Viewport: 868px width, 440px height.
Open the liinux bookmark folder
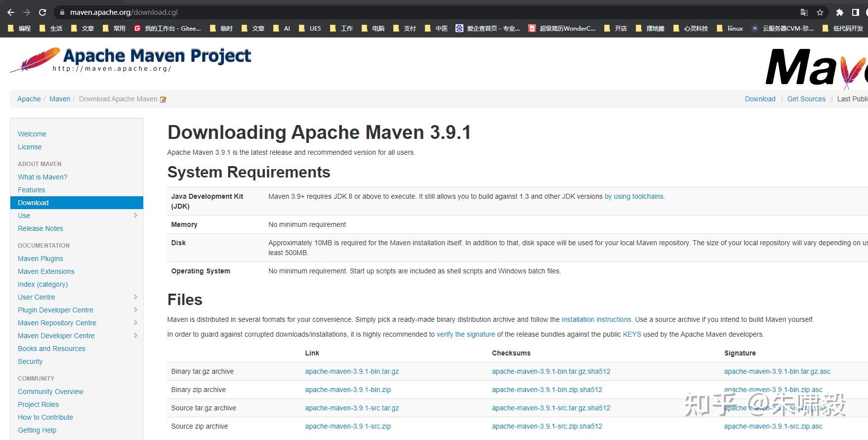pos(730,29)
